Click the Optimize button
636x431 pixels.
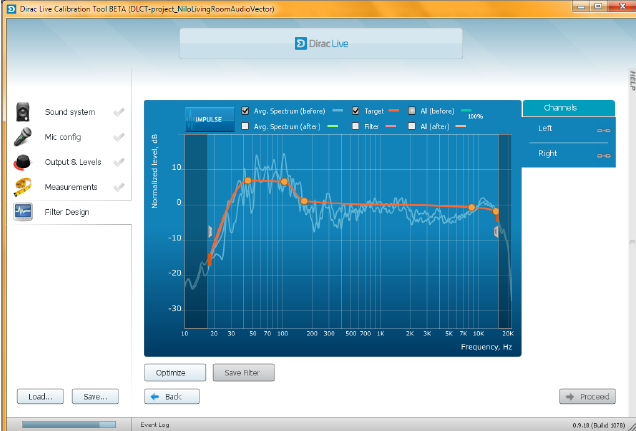[x=175, y=373]
